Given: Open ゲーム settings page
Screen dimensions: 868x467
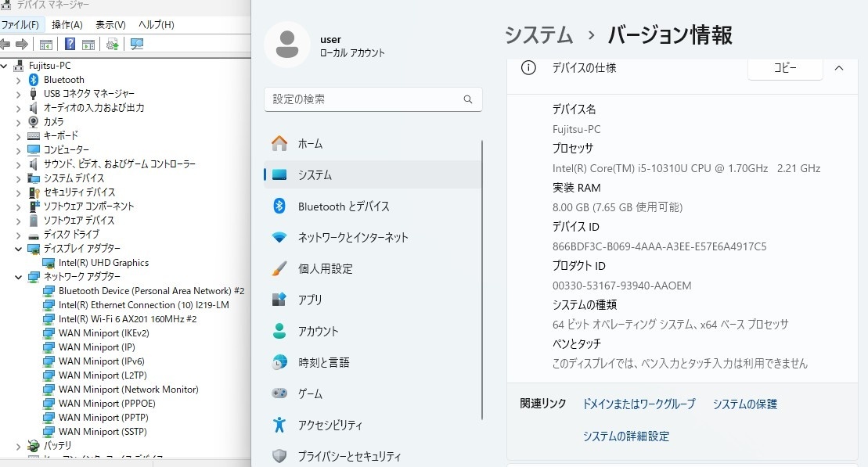Looking at the screenshot, I should click(x=373, y=394).
